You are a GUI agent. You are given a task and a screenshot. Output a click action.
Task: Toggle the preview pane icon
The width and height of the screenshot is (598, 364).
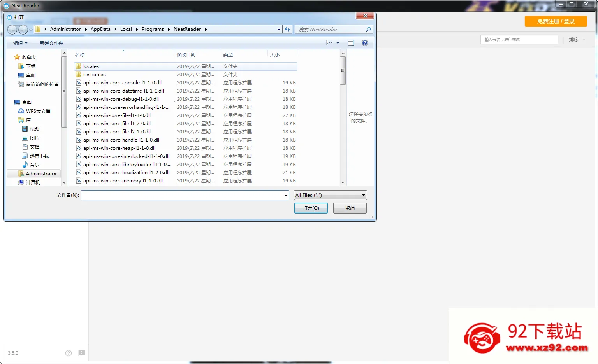pos(351,43)
